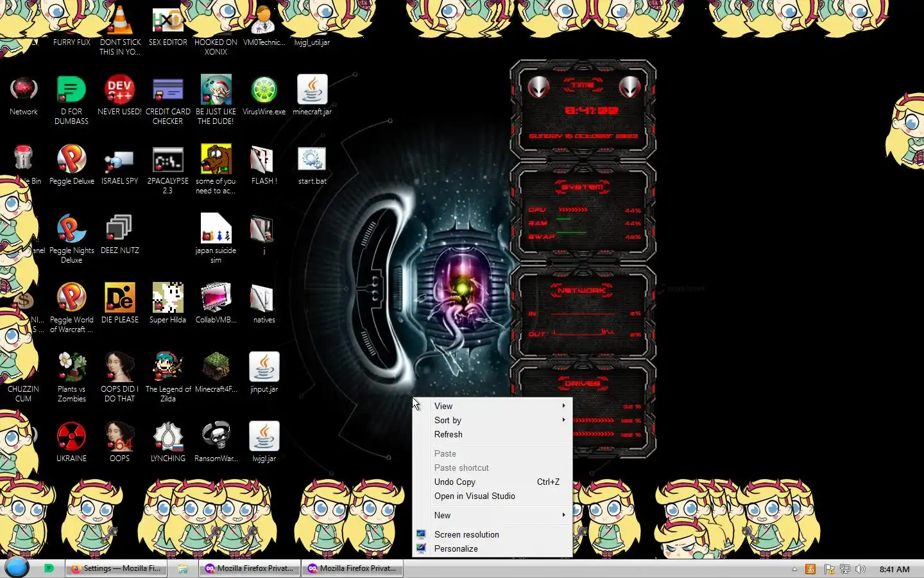Expand the View submenu in context menu
Viewport: 924px width, 578px height.
[x=492, y=406]
